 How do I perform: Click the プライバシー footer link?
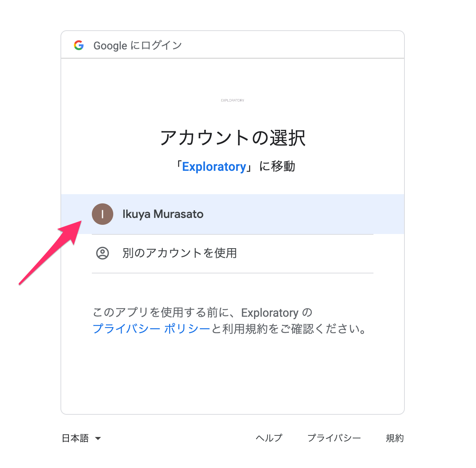tap(334, 438)
